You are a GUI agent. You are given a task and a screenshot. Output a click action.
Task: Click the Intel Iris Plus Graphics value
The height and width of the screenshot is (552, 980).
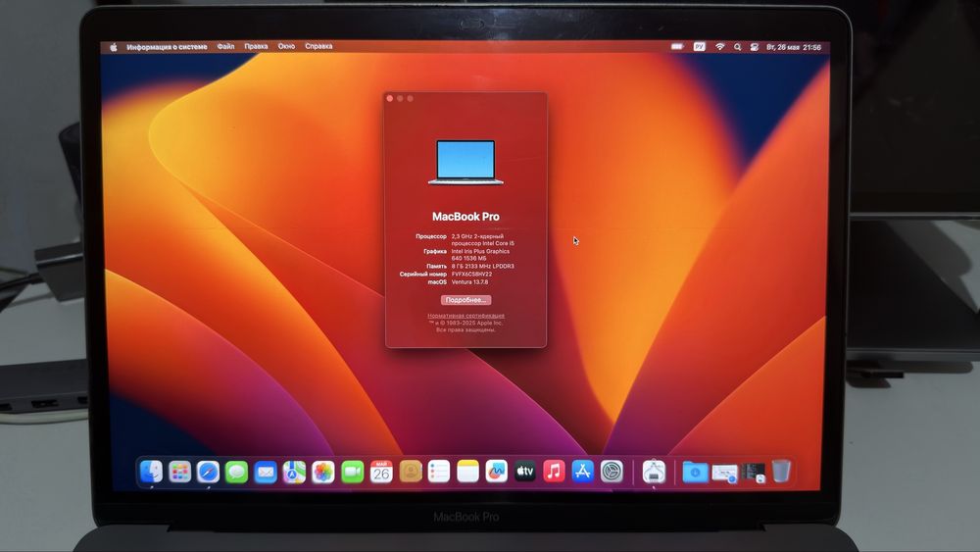click(480, 255)
